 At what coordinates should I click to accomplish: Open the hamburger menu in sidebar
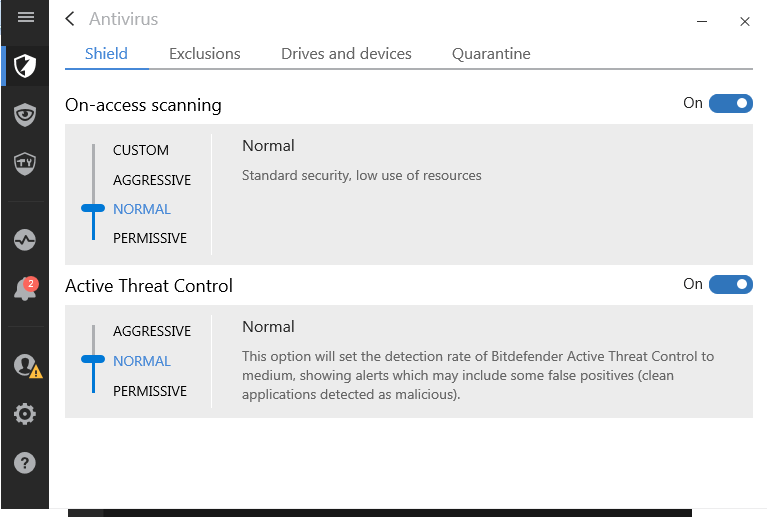26,18
